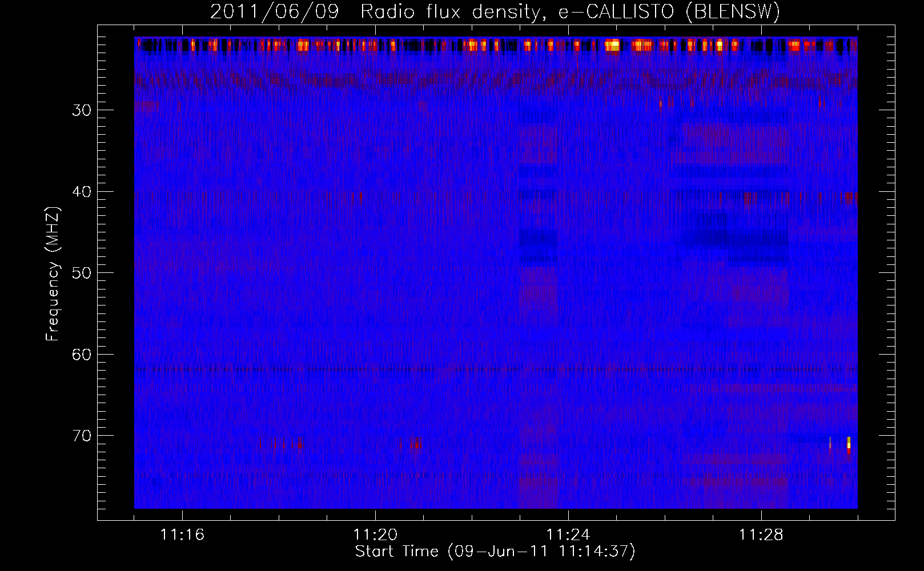924x571 pixels.
Task: Click the 11:24 time tick label
Action: [568, 535]
